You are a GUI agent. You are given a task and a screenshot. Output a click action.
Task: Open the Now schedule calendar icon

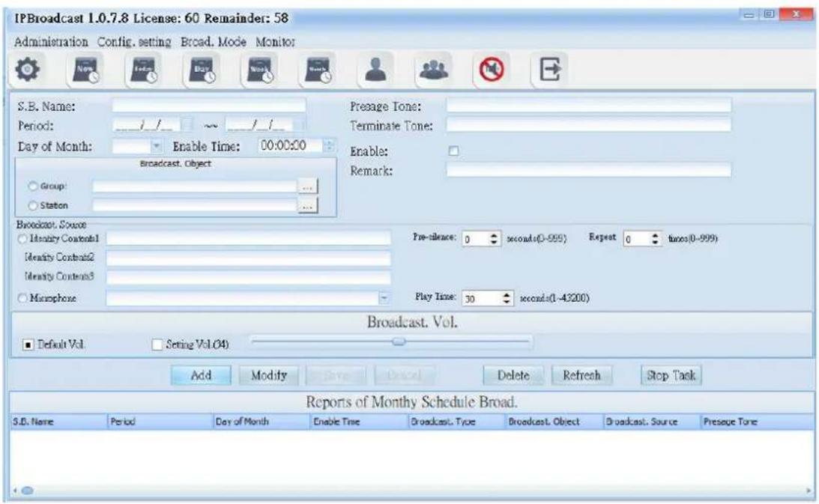point(85,70)
